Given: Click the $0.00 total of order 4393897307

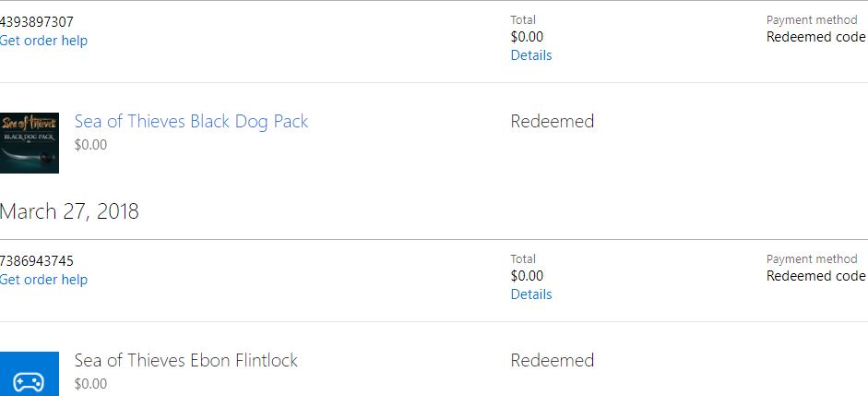Looking at the screenshot, I should pyautogui.click(x=527, y=37).
